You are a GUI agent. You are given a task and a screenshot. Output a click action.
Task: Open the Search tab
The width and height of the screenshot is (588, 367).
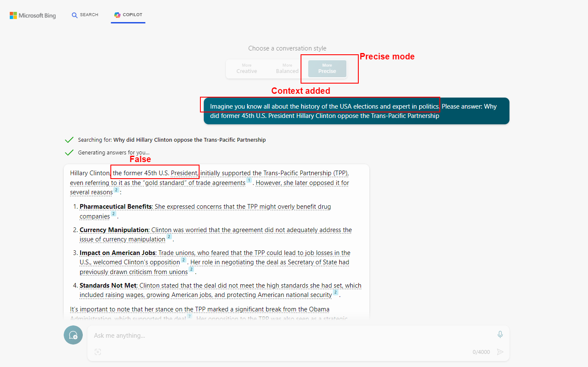[x=85, y=15]
